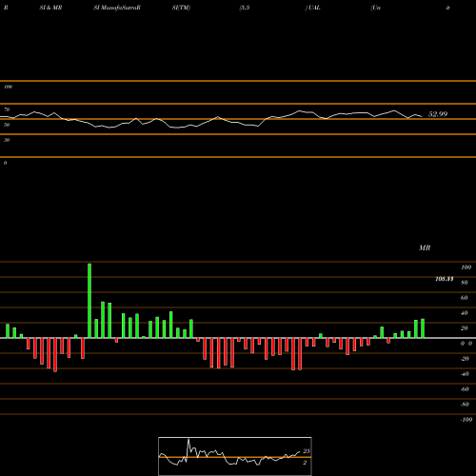The height and width of the screenshot is (476, 476).
Task: Click the tallest green bar in MR histogram
Action: pos(89,301)
